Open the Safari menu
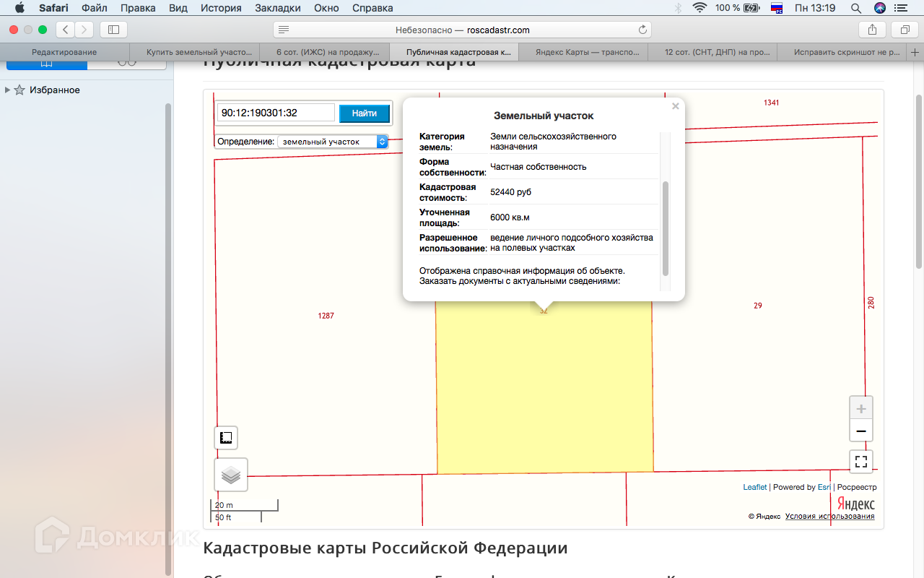924x578 pixels. tap(53, 8)
